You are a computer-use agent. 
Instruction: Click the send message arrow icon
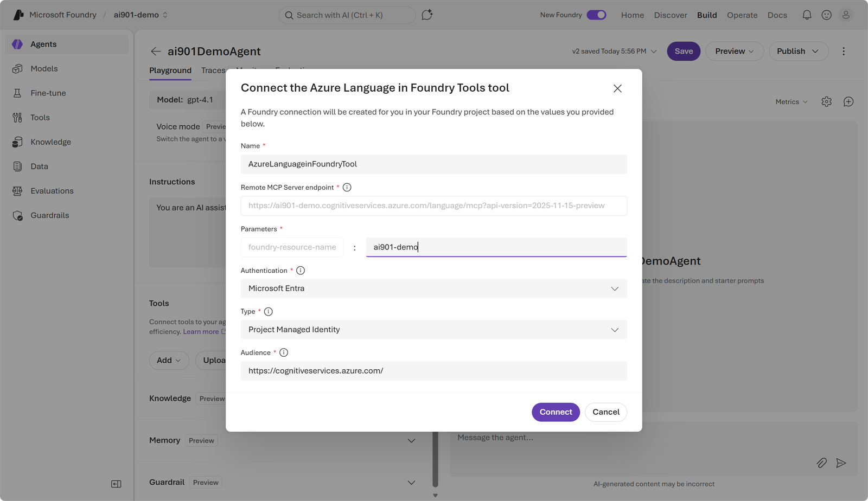coord(841,463)
